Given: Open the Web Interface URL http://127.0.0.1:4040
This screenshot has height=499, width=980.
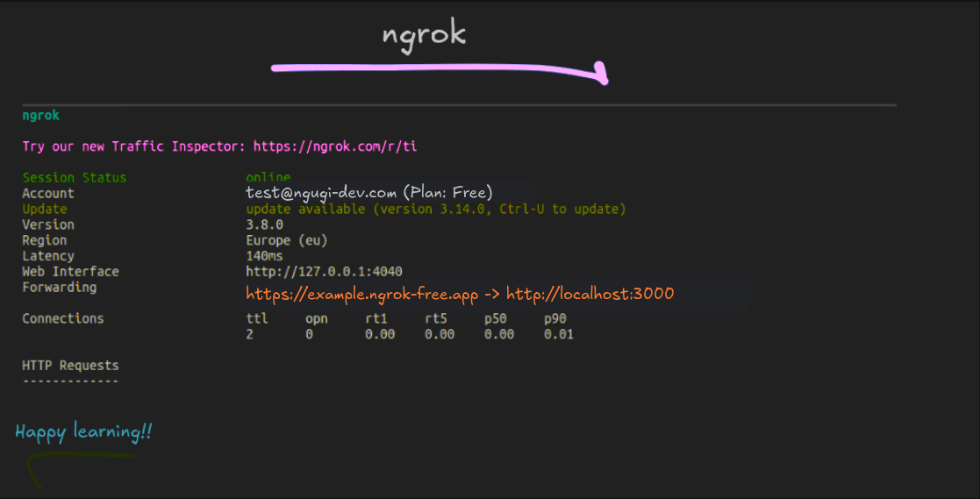Looking at the screenshot, I should point(324,272).
